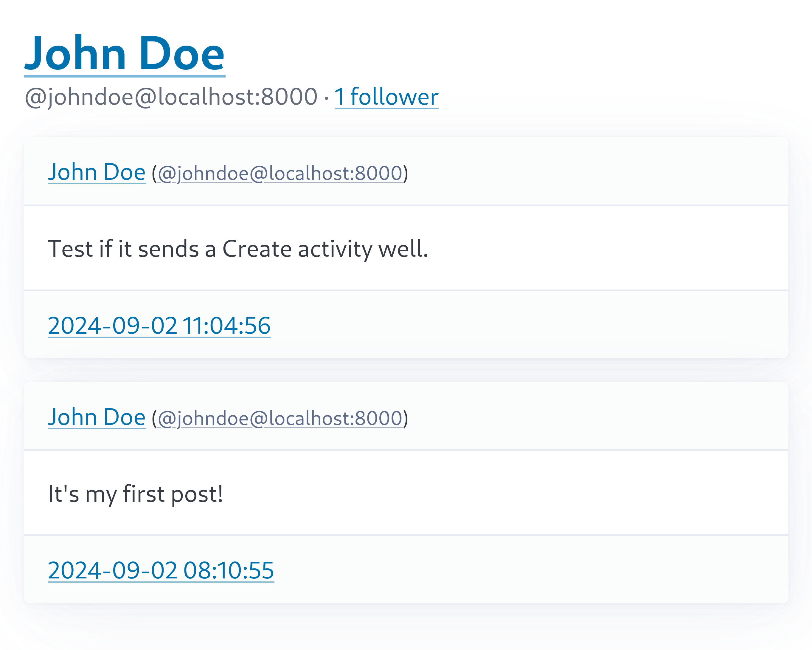812x650 pixels.
Task: Navigate to profile using the large John Doe title
Action: (x=124, y=53)
